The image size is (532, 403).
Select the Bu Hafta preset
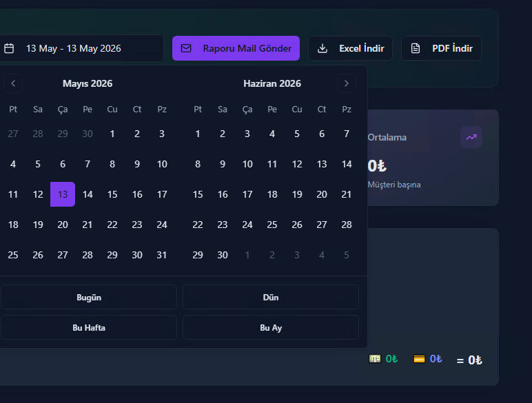click(89, 328)
